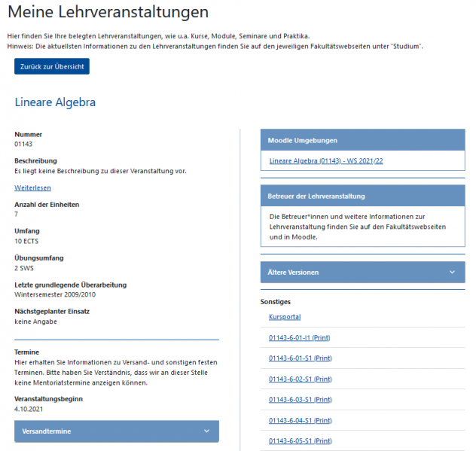Click the chevron icon in Ältere Versionen

452,272
